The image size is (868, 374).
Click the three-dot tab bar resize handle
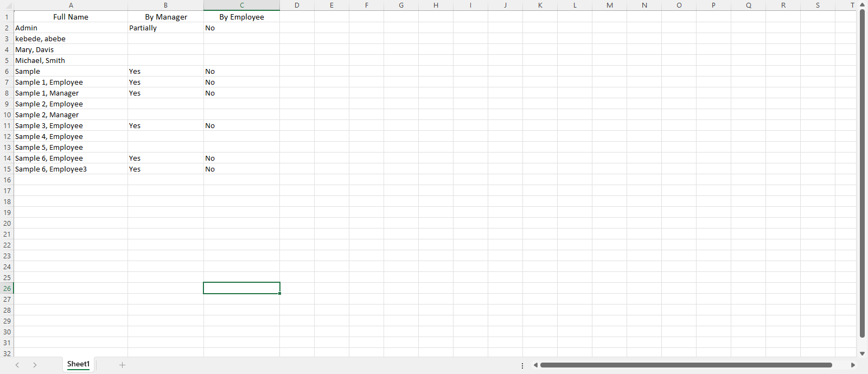pyautogui.click(x=522, y=365)
